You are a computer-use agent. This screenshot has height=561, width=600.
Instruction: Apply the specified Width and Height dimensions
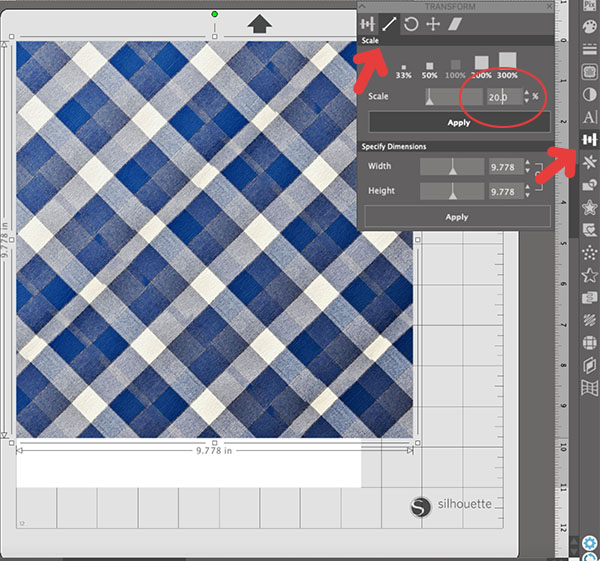457,217
